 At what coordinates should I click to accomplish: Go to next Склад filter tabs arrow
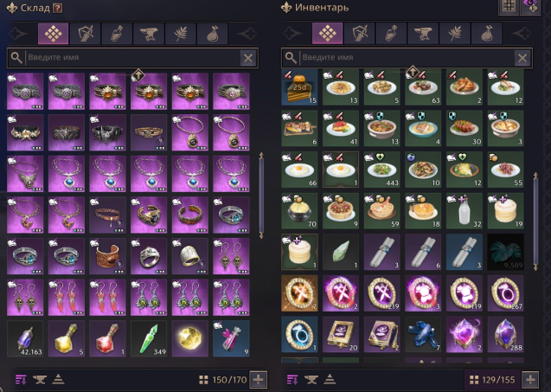coord(246,34)
